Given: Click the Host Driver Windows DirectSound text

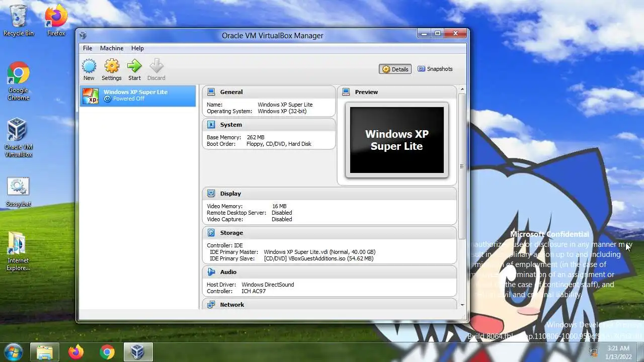Looking at the screenshot, I should click(x=268, y=285).
